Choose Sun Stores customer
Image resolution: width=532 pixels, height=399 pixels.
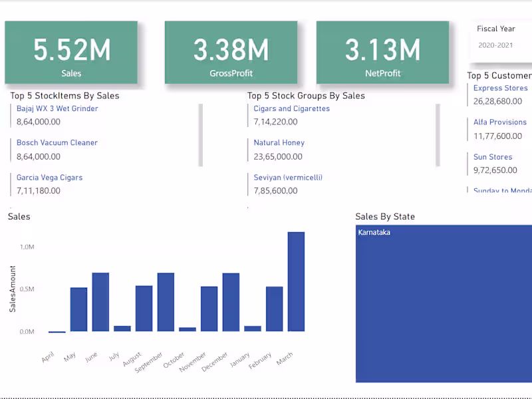493,157
